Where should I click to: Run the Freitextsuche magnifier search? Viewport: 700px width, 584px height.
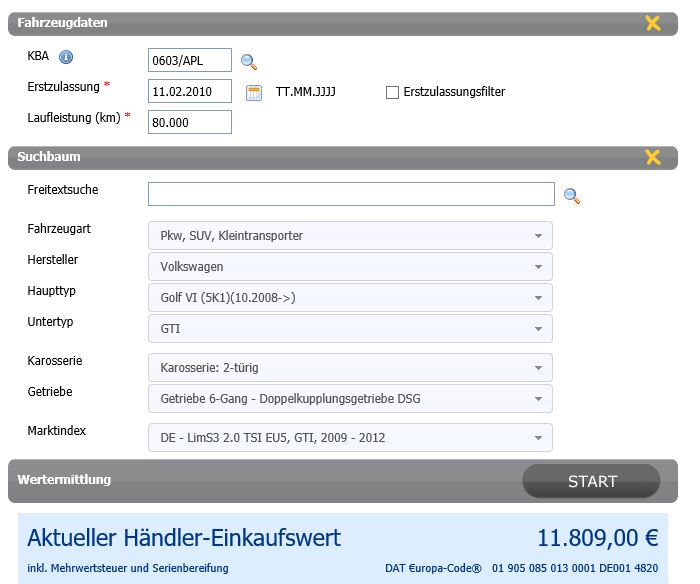[572, 196]
